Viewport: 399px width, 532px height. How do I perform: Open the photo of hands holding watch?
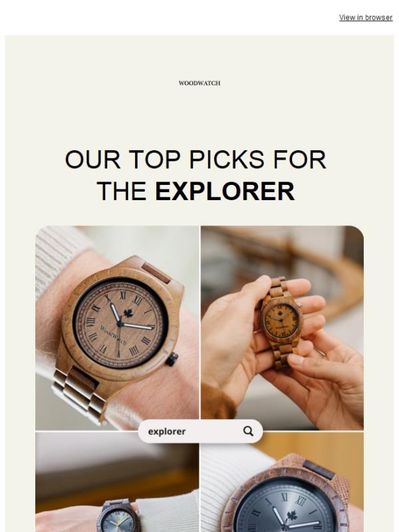[x=282, y=328]
